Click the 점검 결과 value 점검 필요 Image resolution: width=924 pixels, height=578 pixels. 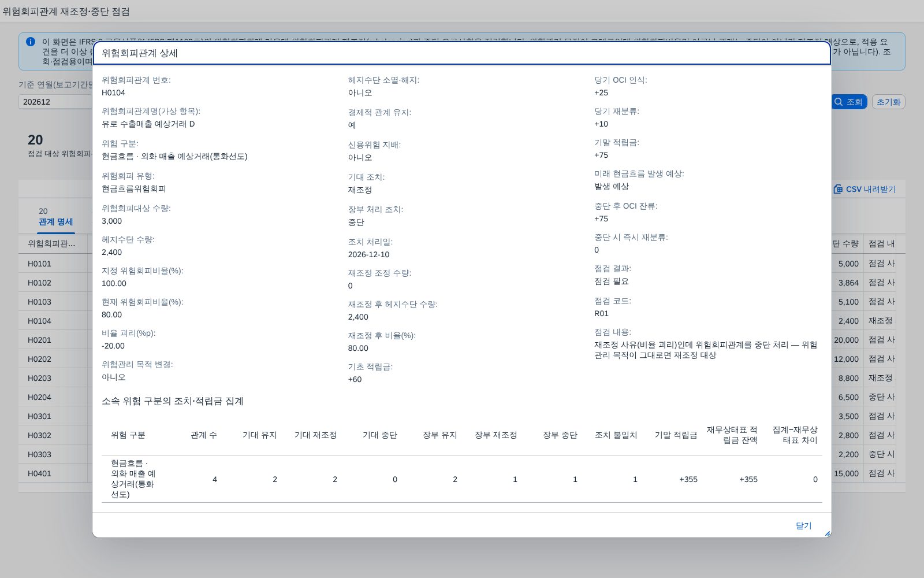tap(612, 281)
